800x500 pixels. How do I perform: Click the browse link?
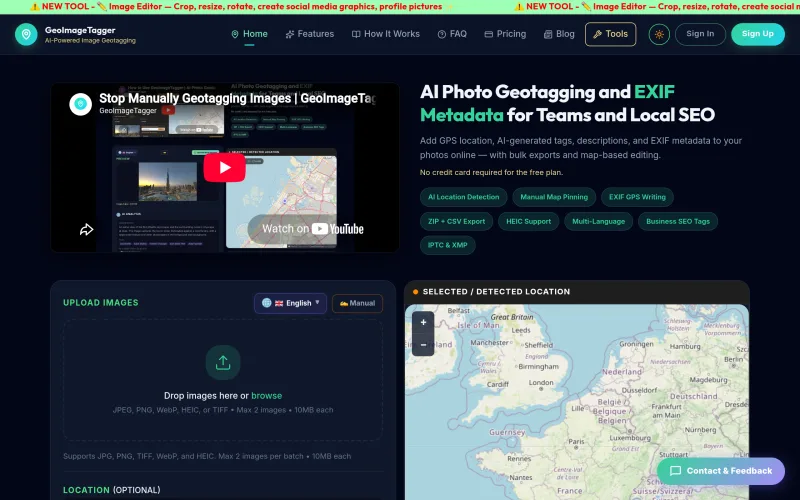pos(266,395)
